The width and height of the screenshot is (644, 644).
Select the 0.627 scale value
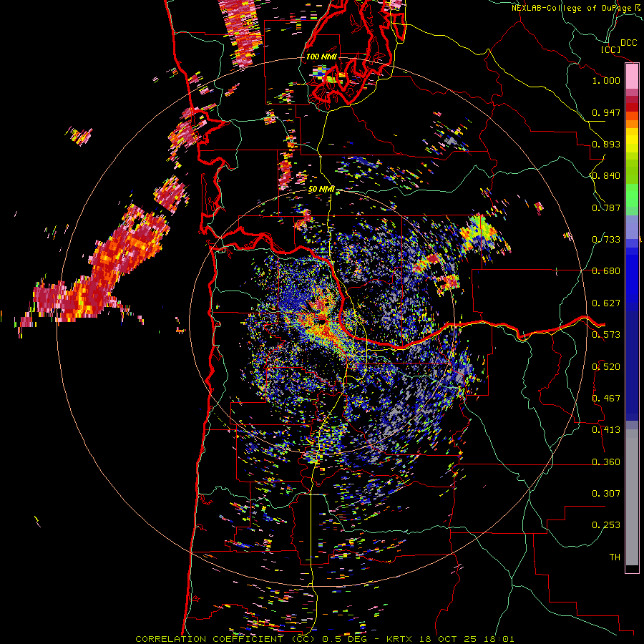[x=606, y=303]
